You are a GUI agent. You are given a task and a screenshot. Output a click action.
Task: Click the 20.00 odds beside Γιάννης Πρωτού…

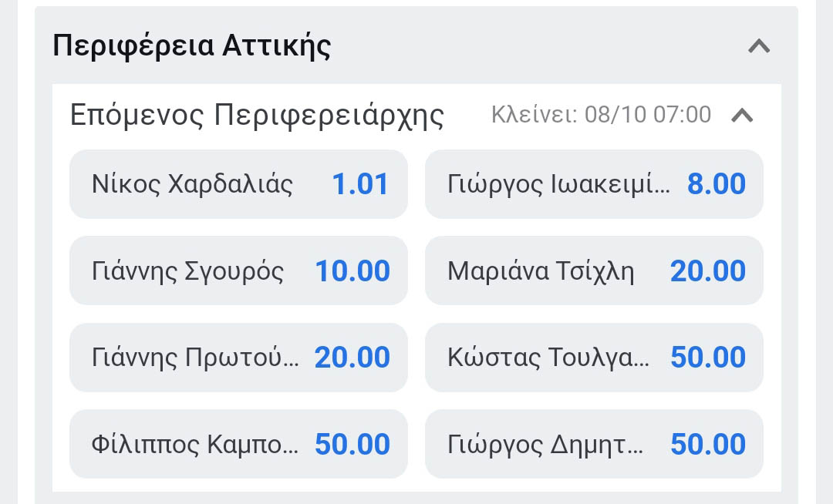pyautogui.click(x=352, y=358)
